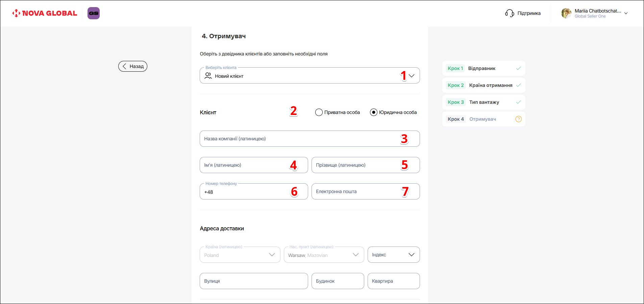
Task: Open the purple GS app icon
Action: coord(94,13)
